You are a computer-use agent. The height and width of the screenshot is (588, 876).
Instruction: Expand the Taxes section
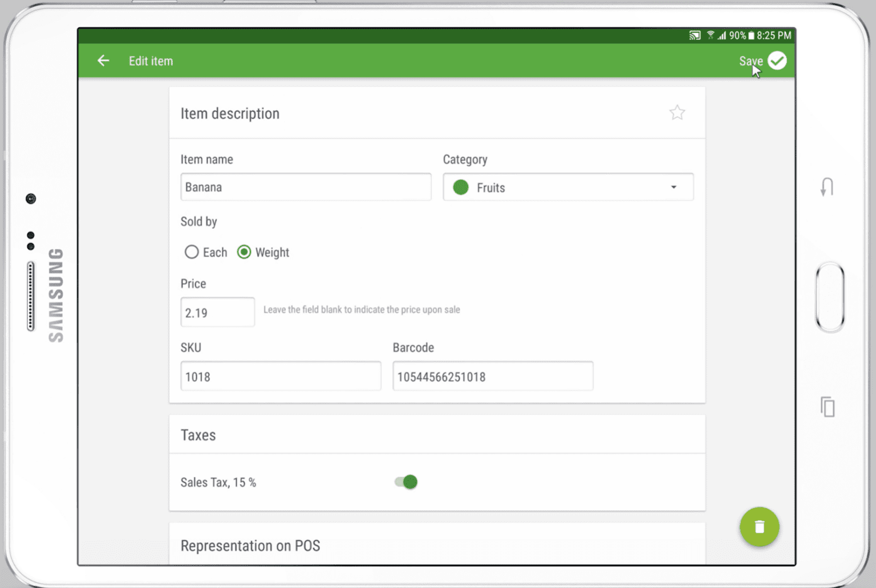click(x=198, y=435)
